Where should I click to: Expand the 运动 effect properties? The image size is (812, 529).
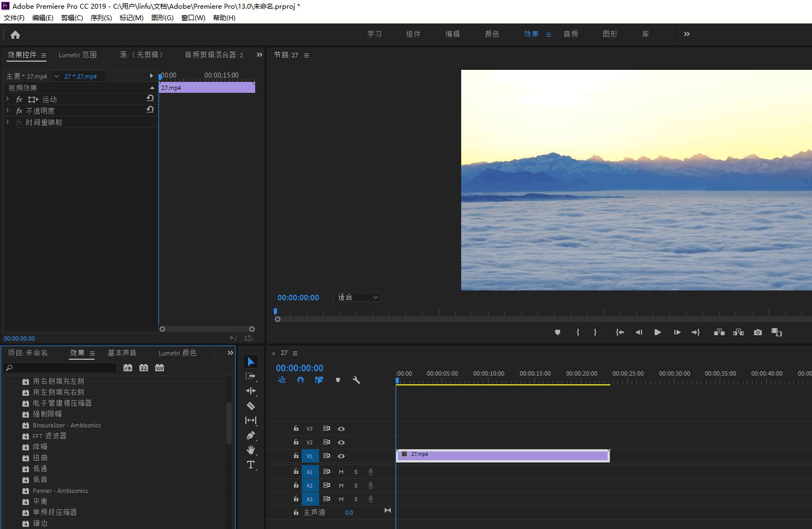(8, 99)
